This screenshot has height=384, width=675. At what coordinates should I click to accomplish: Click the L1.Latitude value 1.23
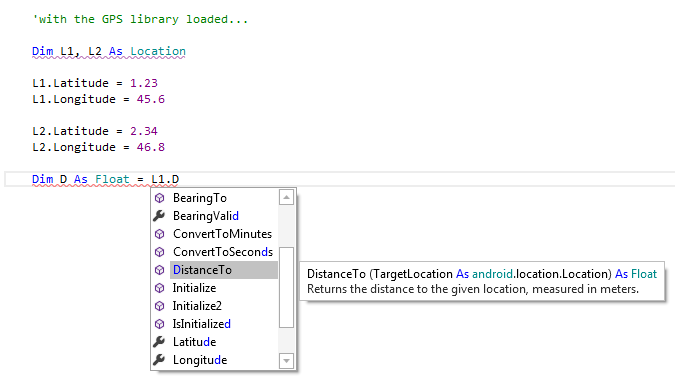[x=144, y=83]
